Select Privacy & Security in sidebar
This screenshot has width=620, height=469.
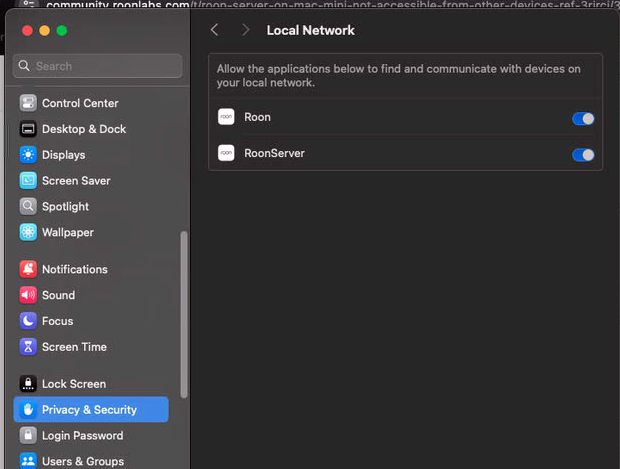(x=90, y=410)
